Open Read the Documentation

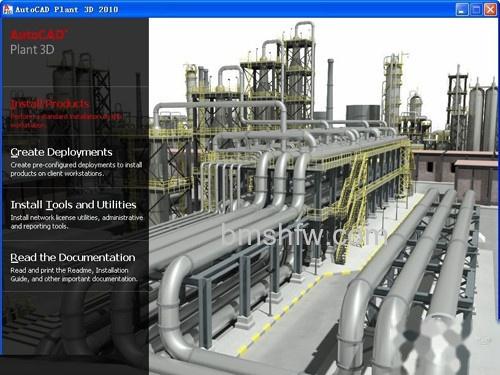coord(73,257)
